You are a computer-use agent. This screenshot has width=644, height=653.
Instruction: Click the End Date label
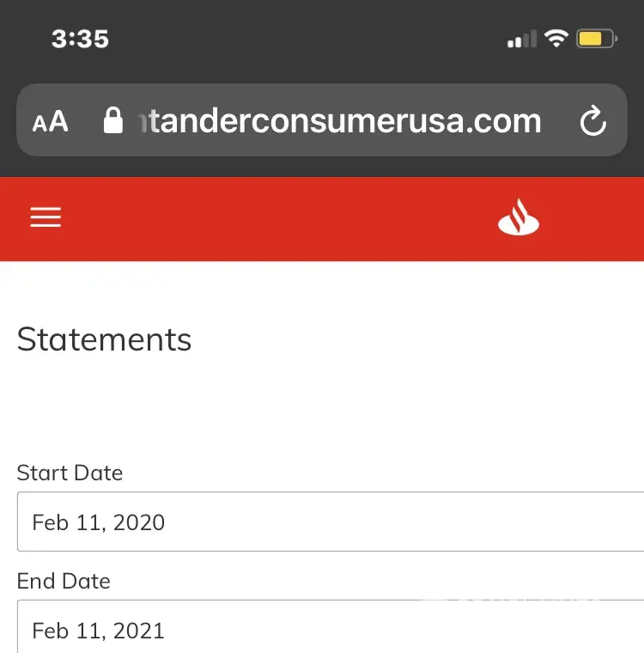tap(64, 581)
